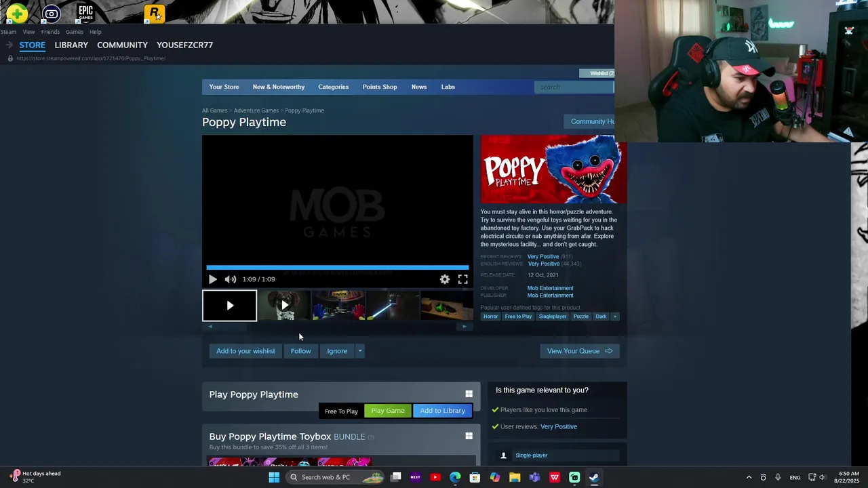868x488 pixels.
Task: Open video settings gear
Action: tap(445, 279)
